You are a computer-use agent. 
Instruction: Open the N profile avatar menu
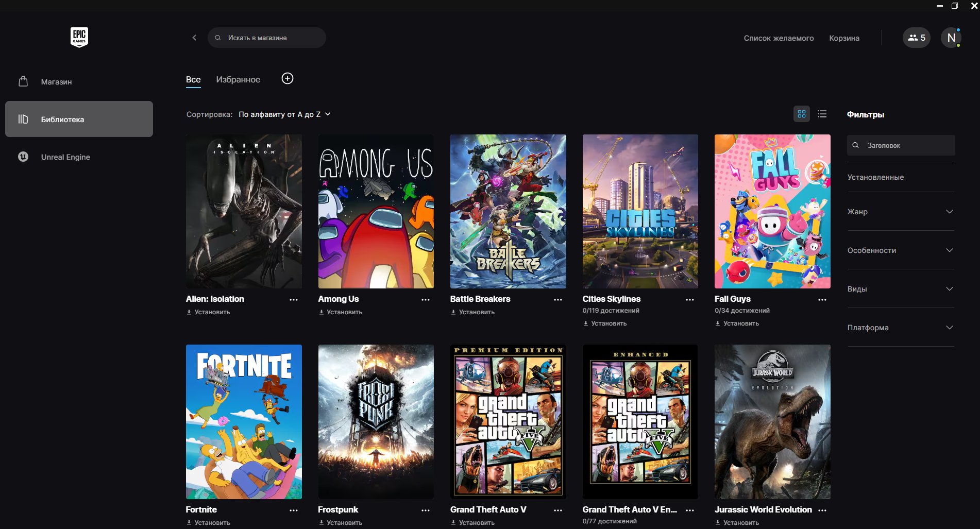point(951,38)
